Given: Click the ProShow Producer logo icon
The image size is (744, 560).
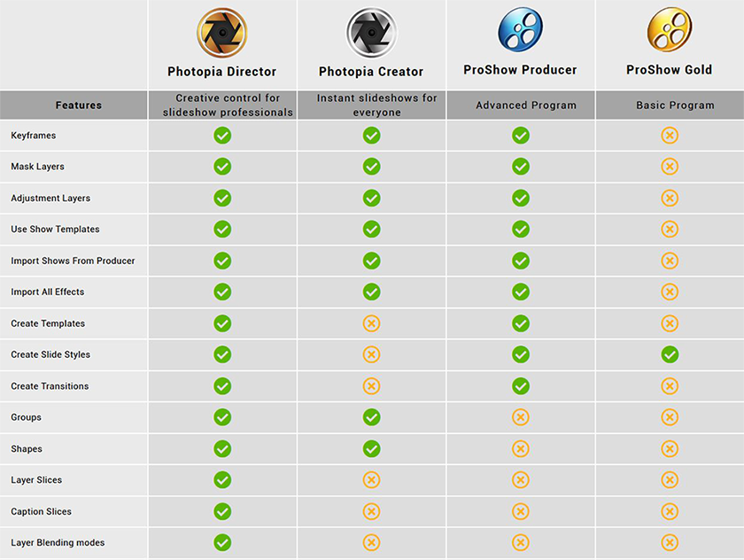Looking at the screenshot, I should click(520, 29).
